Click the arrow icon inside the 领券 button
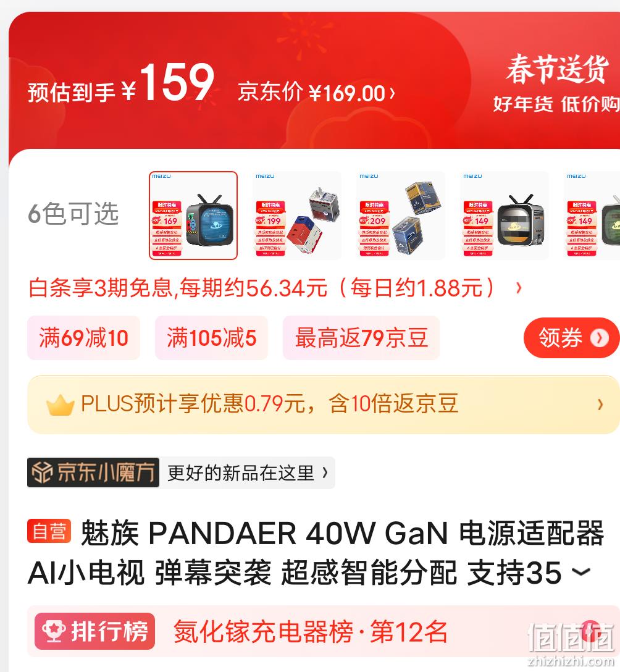Screen dimensions: 620x672 (x=600, y=338)
